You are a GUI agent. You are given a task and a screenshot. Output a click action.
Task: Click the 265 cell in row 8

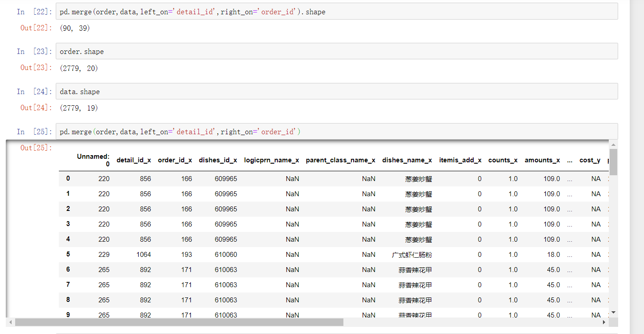(x=104, y=300)
